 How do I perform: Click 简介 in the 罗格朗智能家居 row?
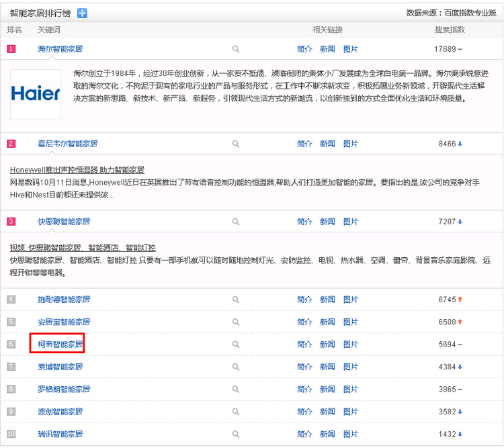304,389
